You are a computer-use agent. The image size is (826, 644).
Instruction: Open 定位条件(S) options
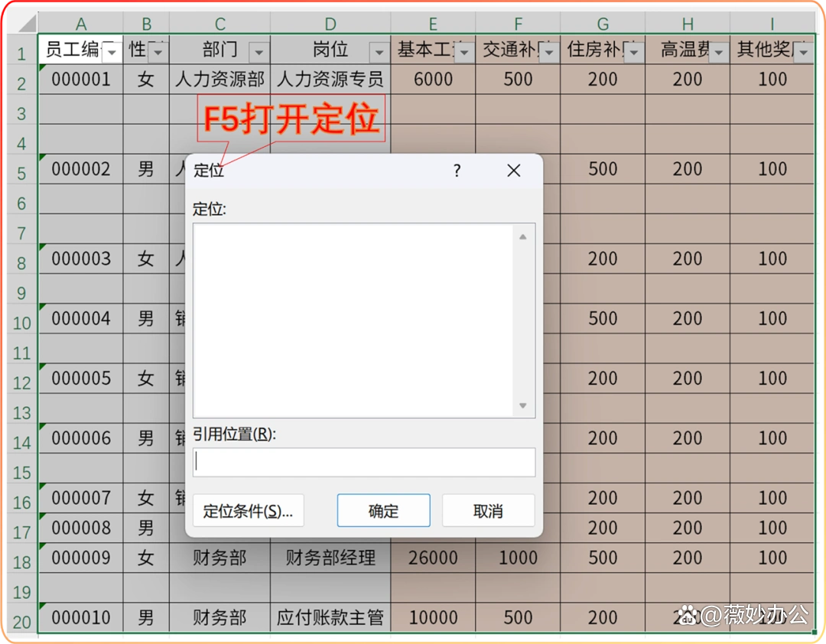point(248,510)
